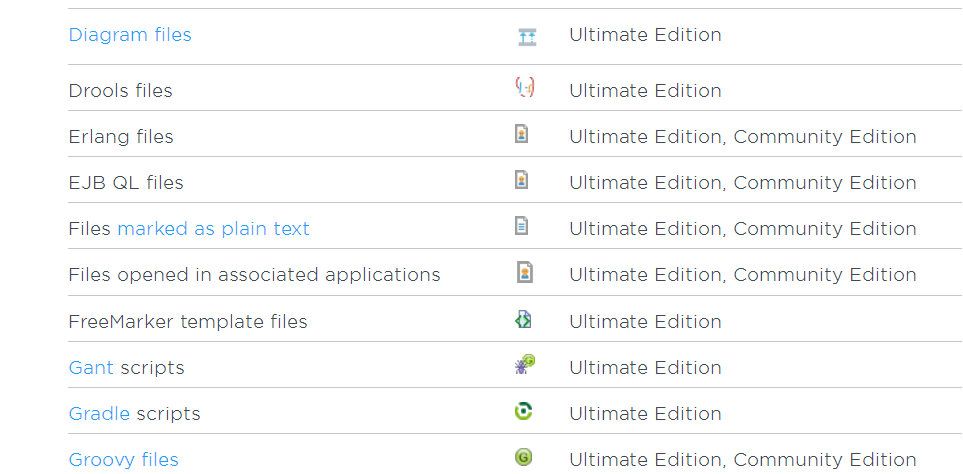Click the Gradle scripts green icon
This screenshot has height=474, width=963.
pos(523,411)
